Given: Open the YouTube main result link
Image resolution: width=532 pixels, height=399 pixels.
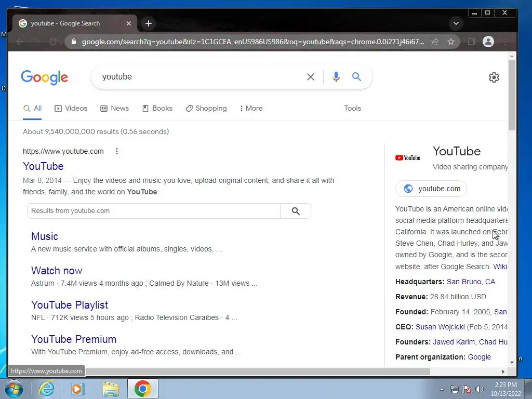Looking at the screenshot, I should click(43, 166).
